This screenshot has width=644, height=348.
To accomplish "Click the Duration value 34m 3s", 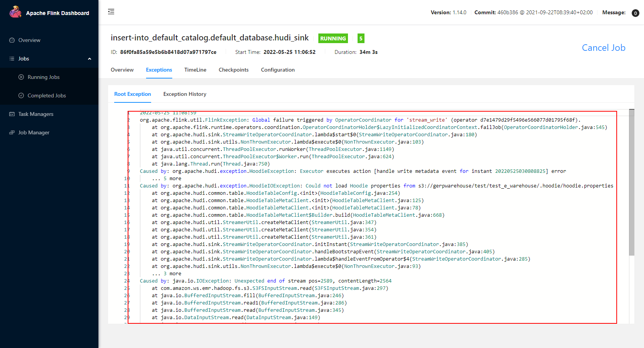I will 368,52.
